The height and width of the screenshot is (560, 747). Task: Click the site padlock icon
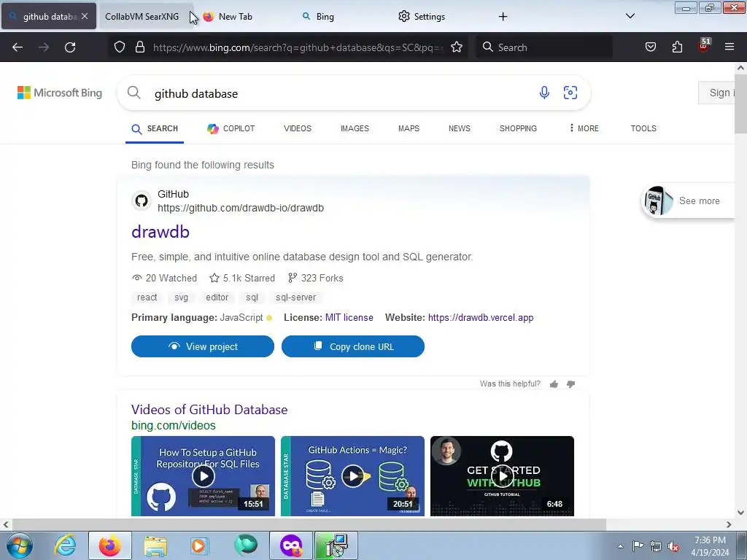click(139, 47)
